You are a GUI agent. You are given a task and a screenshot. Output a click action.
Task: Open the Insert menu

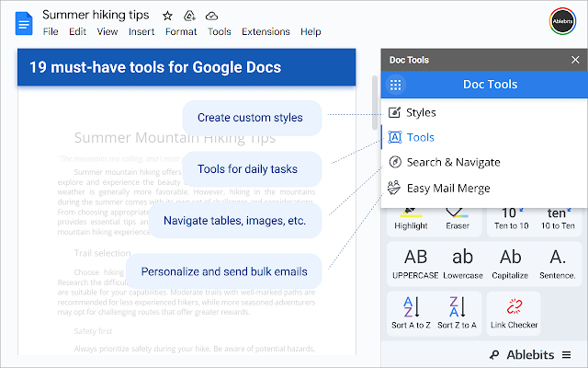point(141,31)
